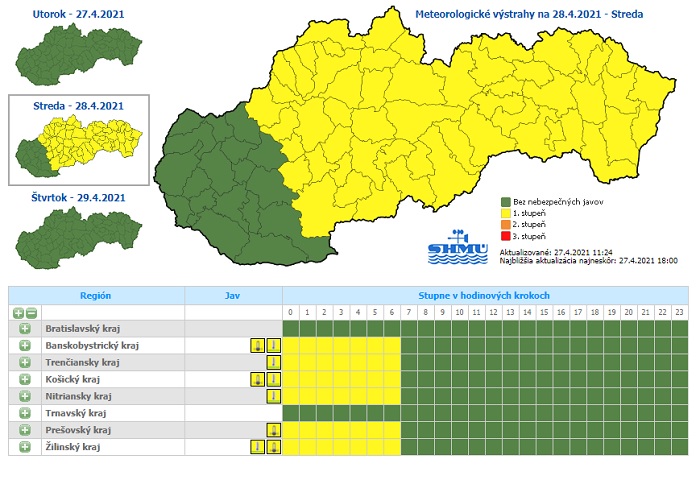700x484 pixels.
Task: Expand the Banskobystrický kraj row
Action: [25, 346]
